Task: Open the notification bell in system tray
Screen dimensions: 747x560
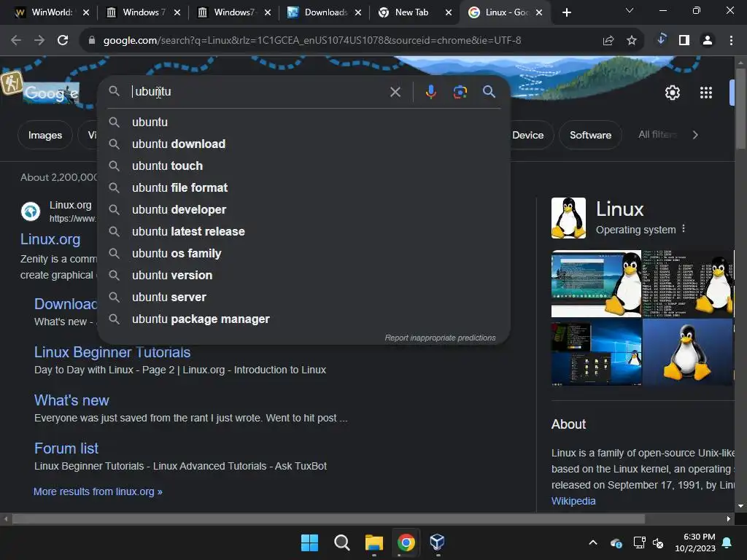Action: click(x=727, y=542)
